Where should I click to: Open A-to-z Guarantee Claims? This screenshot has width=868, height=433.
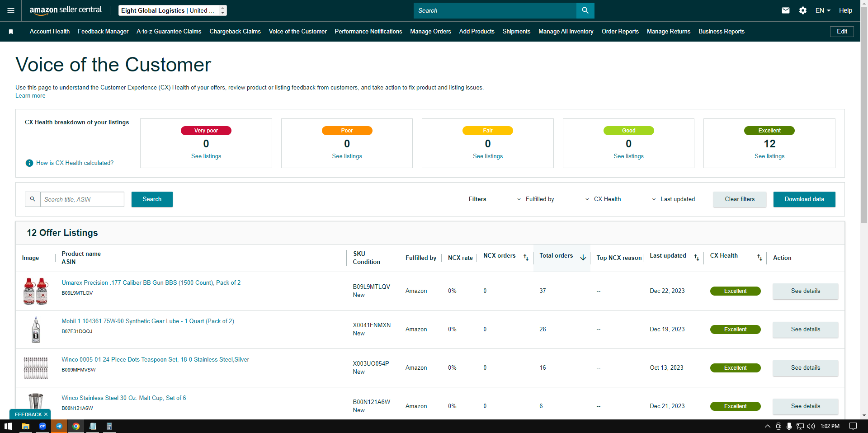coord(169,32)
